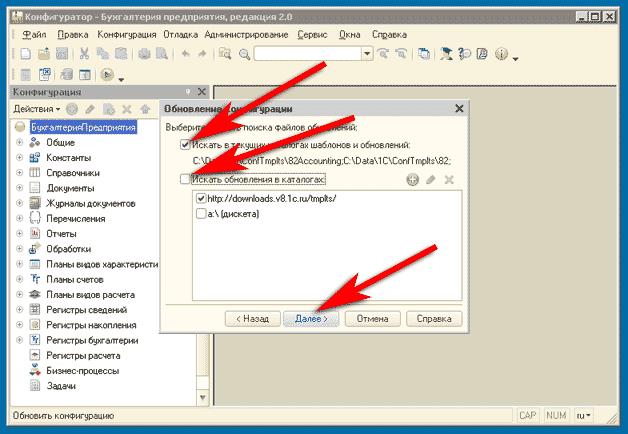The image size is (628, 434).
Task: Click the Далее > button
Action: tap(312, 319)
